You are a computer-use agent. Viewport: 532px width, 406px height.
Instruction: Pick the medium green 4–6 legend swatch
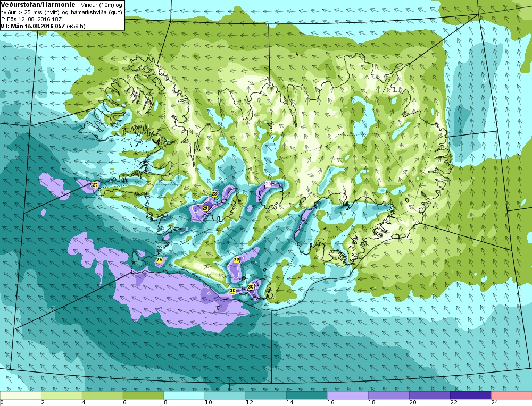tap(103, 395)
